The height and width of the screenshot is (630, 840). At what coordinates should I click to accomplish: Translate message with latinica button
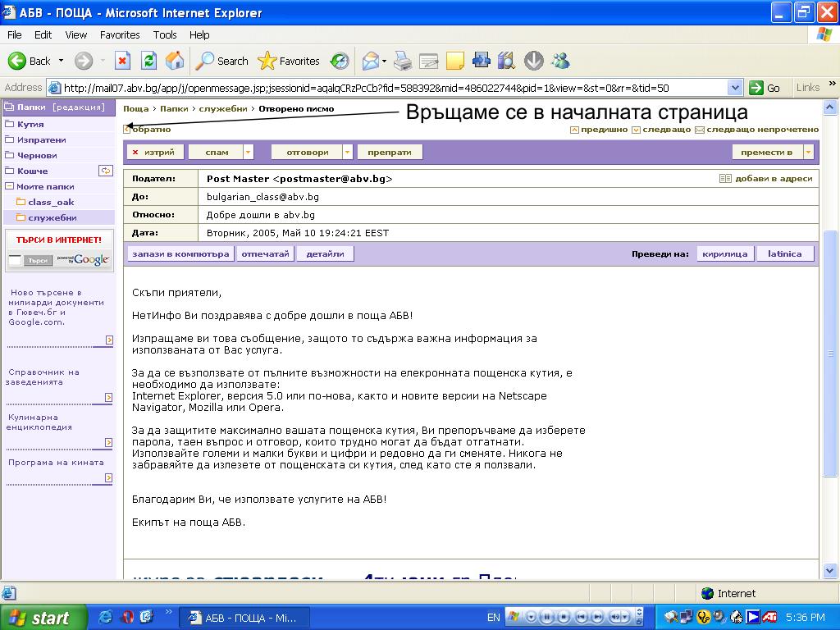tap(785, 254)
